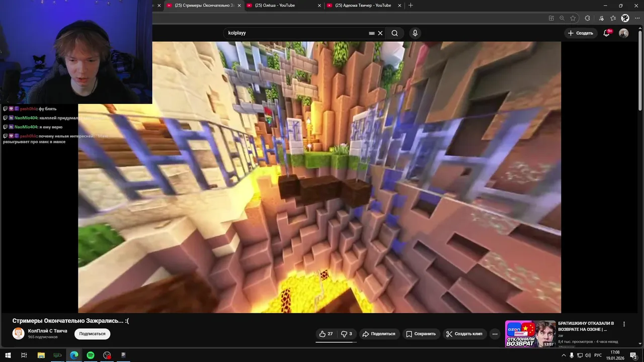
Task: Like the video with thumbs up
Action: point(326,334)
